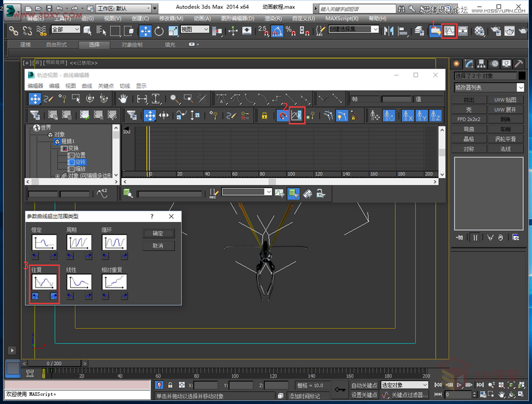532x404 pixels.
Task: Select the 旋转 track in the controller tree
Action: tap(80, 162)
